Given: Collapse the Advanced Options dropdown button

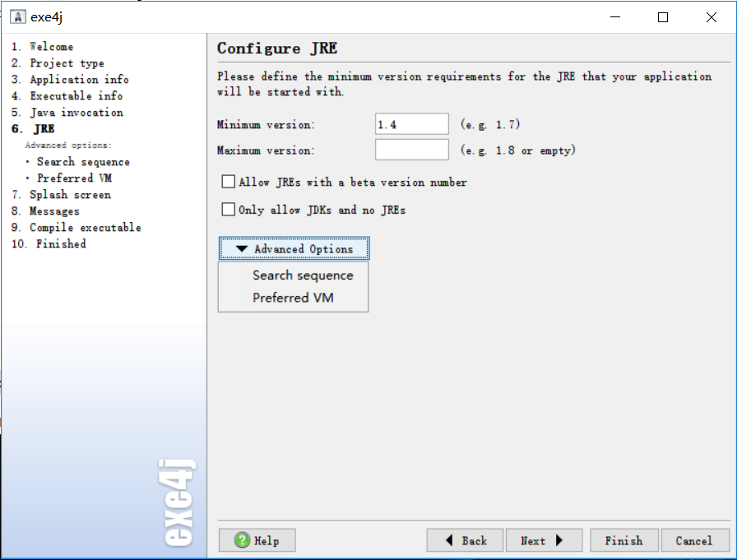Looking at the screenshot, I should [x=294, y=248].
